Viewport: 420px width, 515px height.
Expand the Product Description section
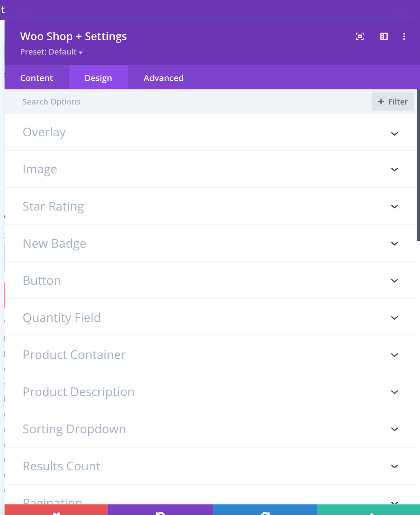coord(211,392)
